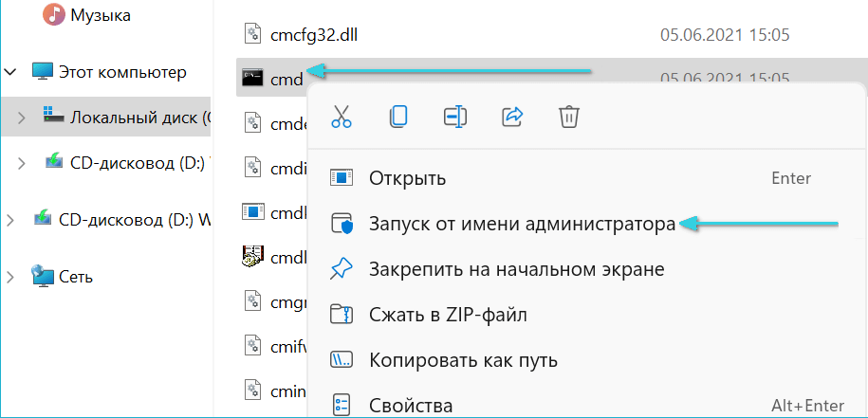
Task: Click the Rename icon in context menu
Action: tap(455, 117)
